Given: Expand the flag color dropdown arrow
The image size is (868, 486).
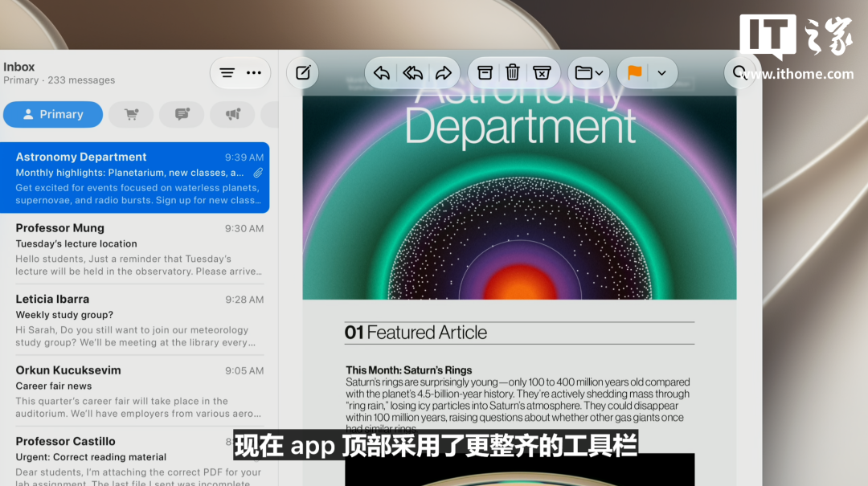Looking at the screenshot, I should [x=661, y=73].
